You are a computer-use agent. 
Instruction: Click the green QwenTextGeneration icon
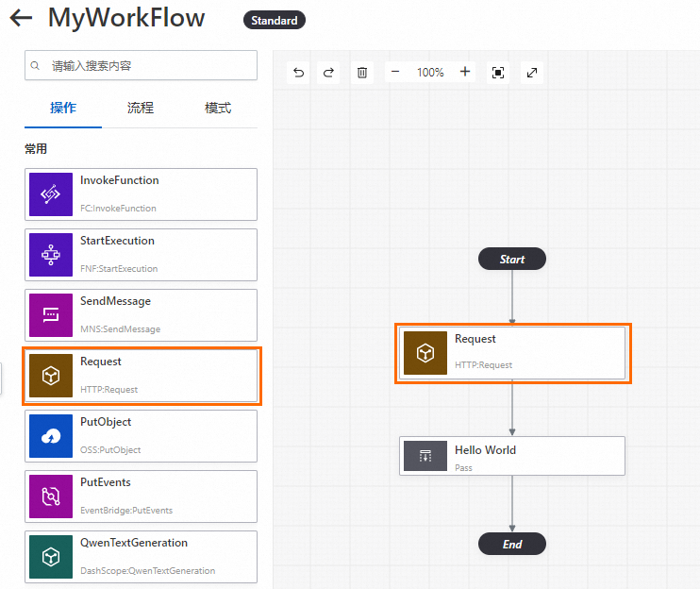coord(51,557)
